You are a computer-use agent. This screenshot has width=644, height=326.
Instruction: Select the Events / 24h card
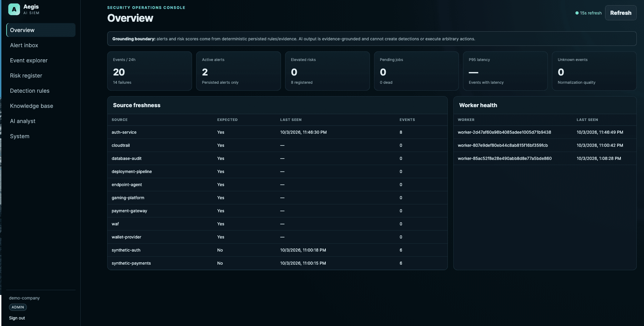[150, 71]
